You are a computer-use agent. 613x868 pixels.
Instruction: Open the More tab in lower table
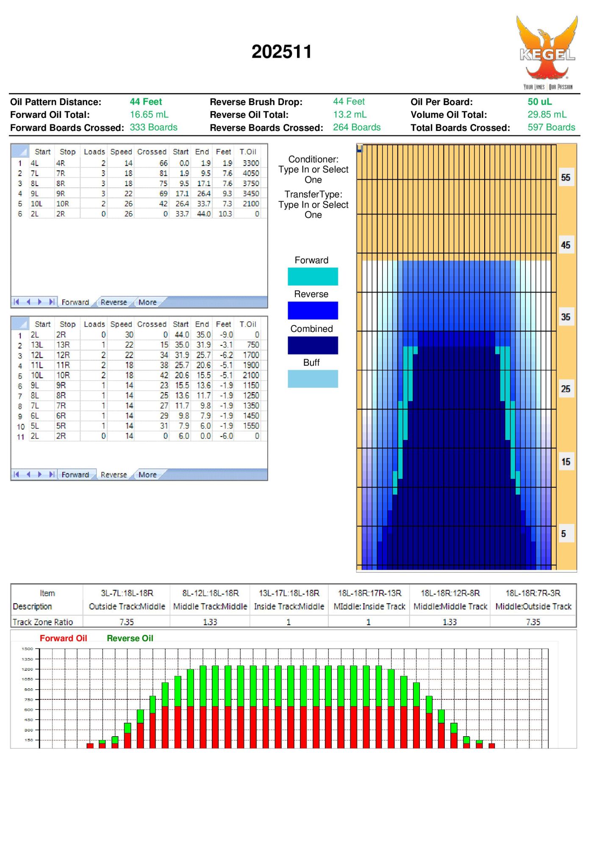(147, 475)
